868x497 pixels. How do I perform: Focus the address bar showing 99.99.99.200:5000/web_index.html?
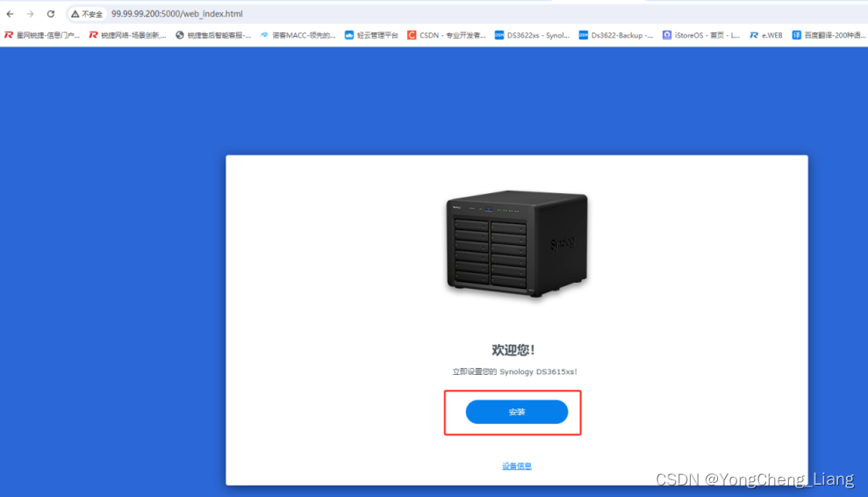click(x=176, y=14)
